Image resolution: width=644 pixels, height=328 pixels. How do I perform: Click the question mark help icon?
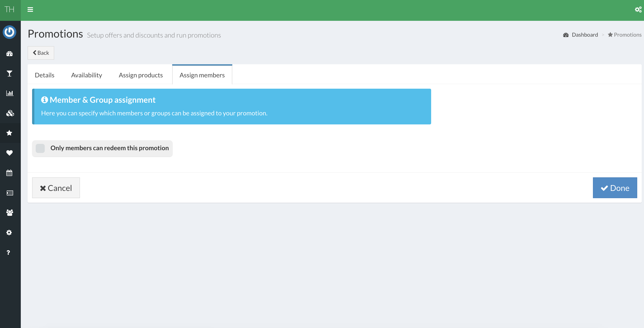(9, 252)
